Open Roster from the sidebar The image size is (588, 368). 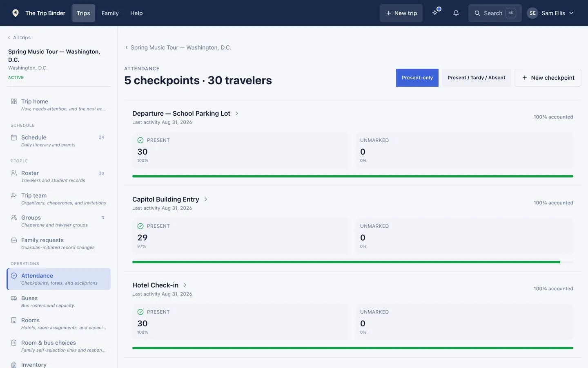[59, 177]
